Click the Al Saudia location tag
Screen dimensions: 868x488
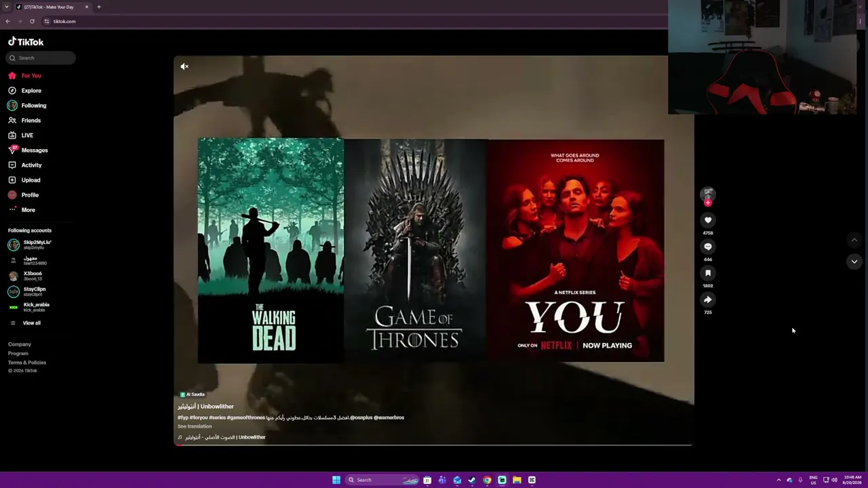[193, 394]
